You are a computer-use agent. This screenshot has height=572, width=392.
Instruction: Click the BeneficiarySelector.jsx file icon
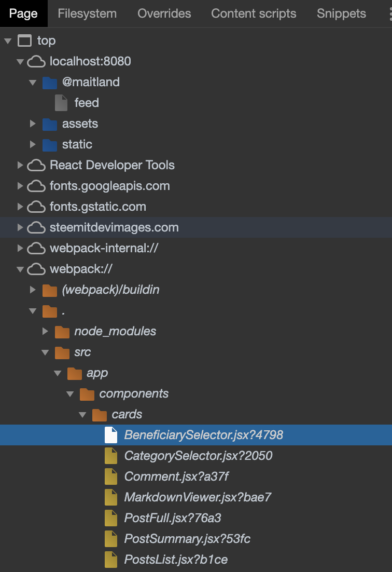coord(111,435)
